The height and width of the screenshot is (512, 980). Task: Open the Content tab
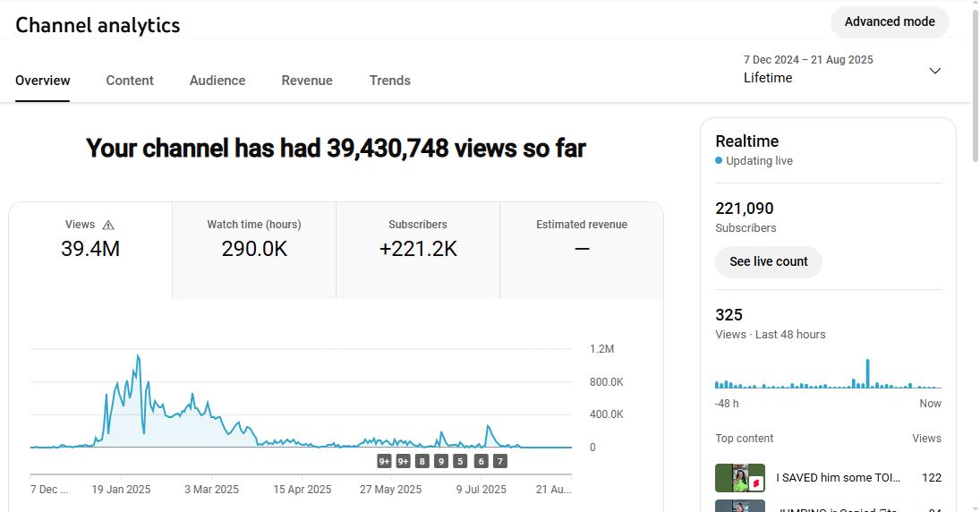(x=130, y=81)
